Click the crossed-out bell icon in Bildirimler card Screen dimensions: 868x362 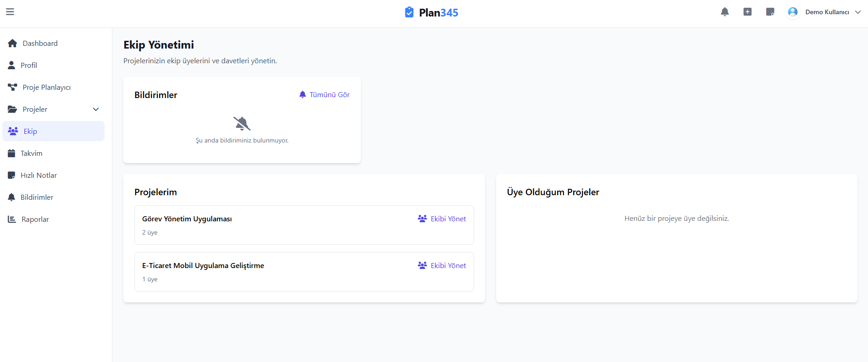(x=242, y=123)
